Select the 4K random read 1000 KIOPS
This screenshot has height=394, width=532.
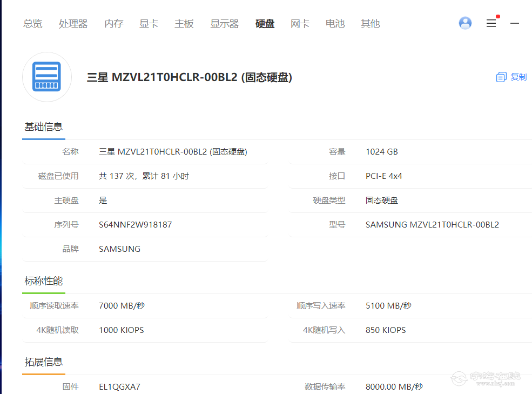coord(122,330)
